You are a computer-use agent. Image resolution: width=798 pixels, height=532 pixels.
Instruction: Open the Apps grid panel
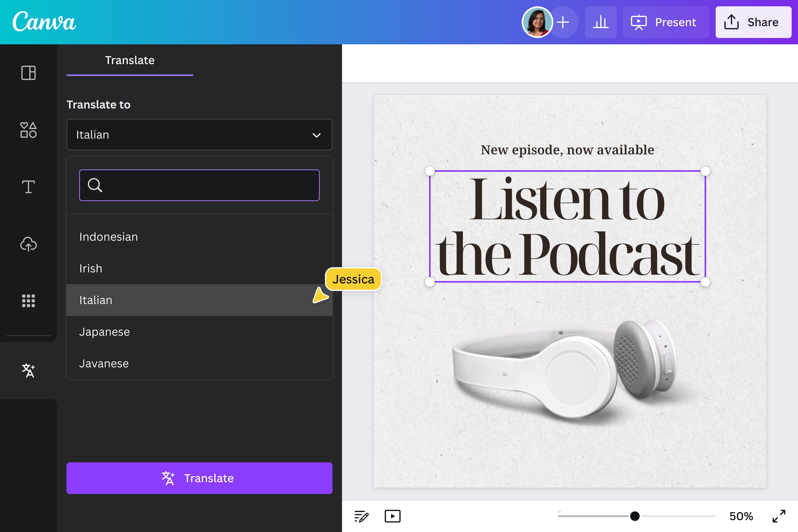[28, 301]
